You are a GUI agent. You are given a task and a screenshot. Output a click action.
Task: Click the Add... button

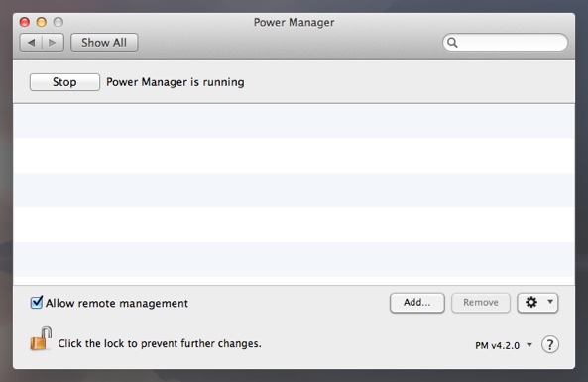[417, 303]
